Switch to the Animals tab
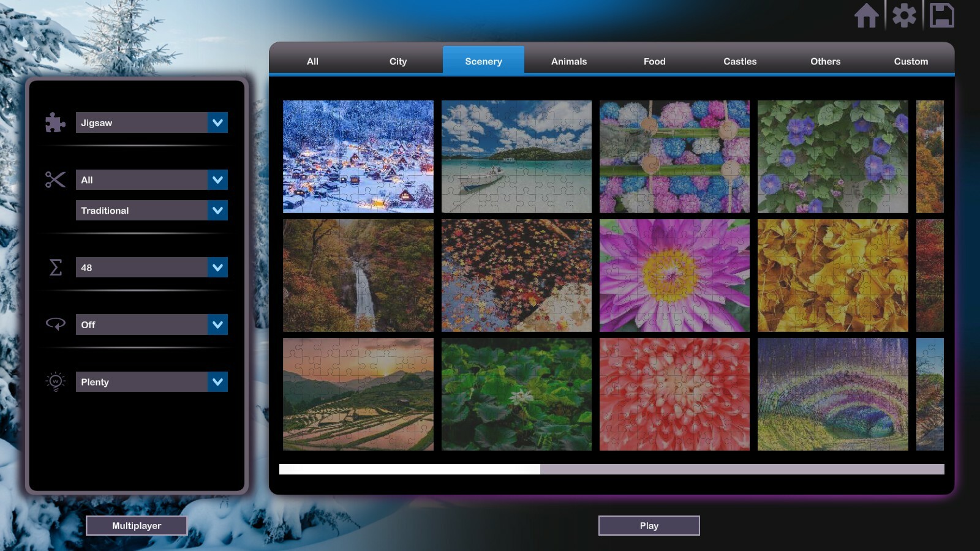Viewport: 980px width, 551px height. tap(568, 61)
